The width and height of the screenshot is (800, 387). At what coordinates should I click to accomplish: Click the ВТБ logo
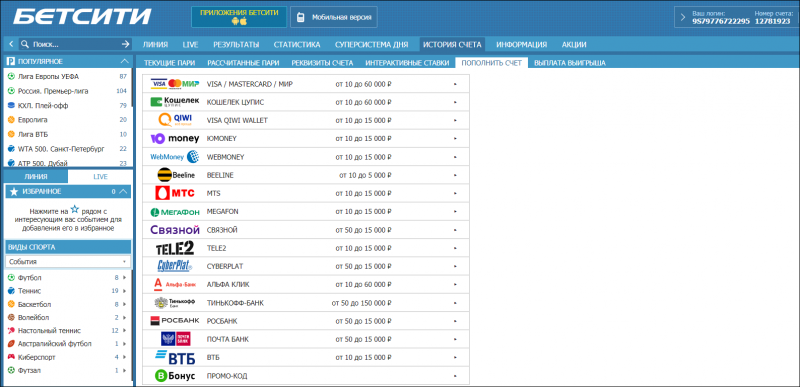click(175, 357)
